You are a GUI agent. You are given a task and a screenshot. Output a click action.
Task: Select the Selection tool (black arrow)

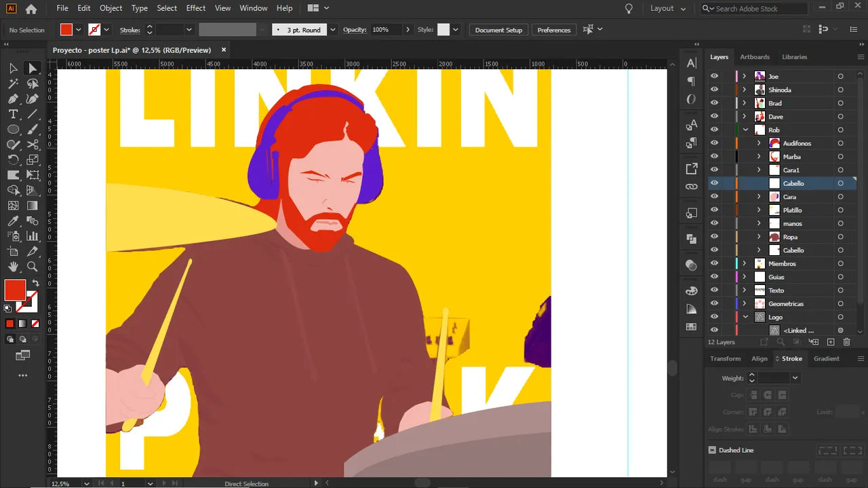[x=13, y=69]
